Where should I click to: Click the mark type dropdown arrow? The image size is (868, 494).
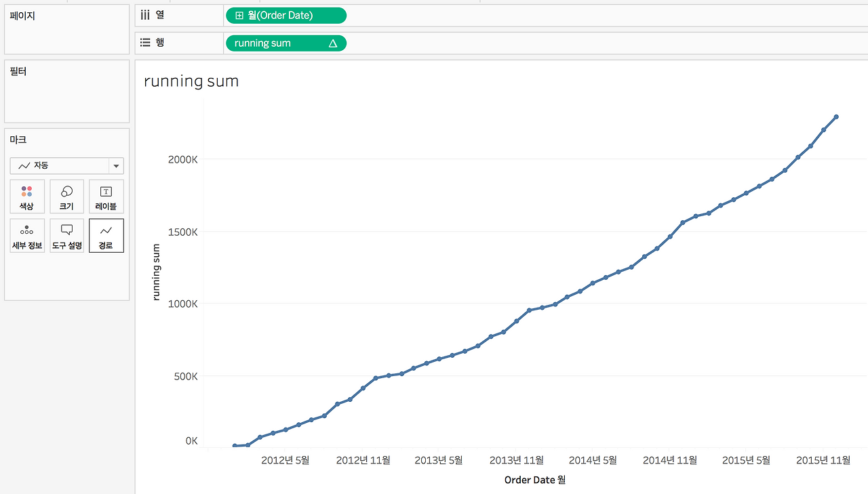(117, 165)
